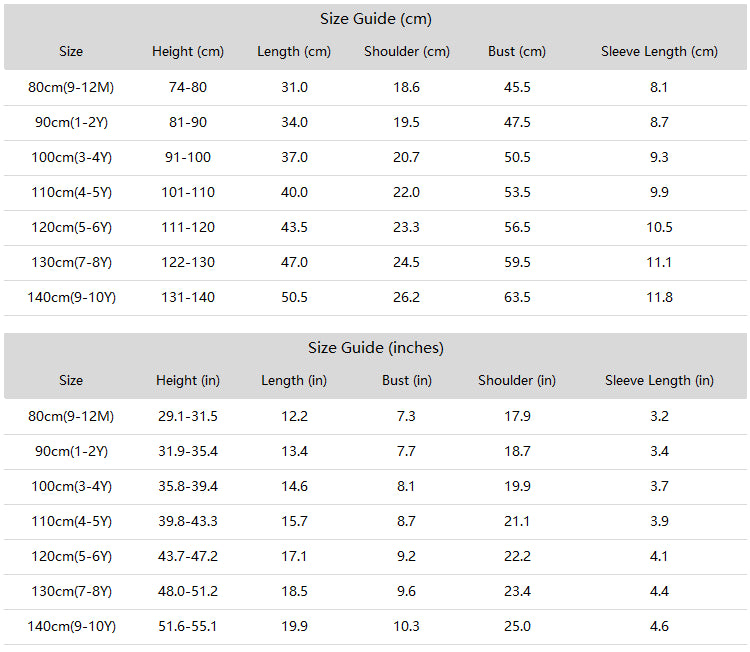The image size is (750, 652).
Task: Select the 22.0 shoulder value
Action: pos(407,192)
